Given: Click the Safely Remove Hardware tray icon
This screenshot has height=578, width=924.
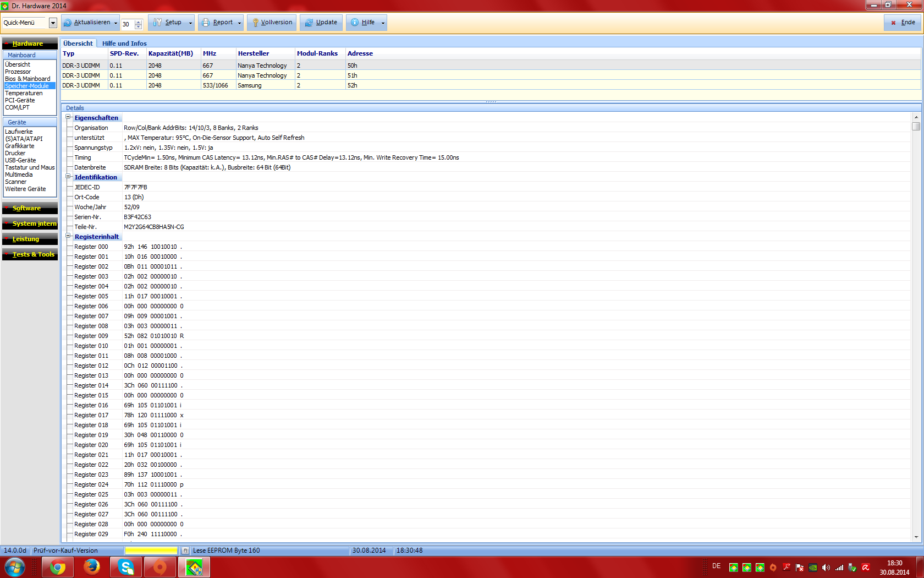Looking at the screenshot, I should click(853, 568).
